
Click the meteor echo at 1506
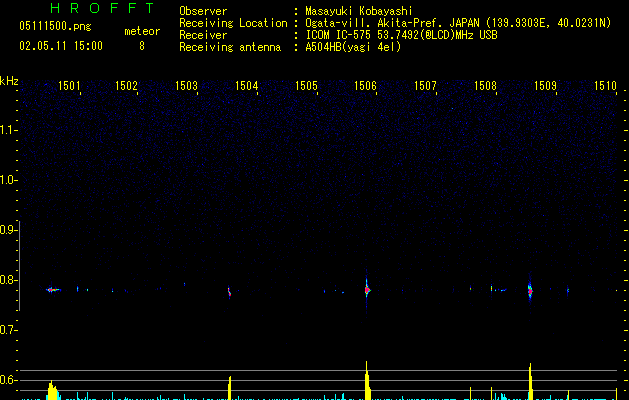[x=367, y=289]
